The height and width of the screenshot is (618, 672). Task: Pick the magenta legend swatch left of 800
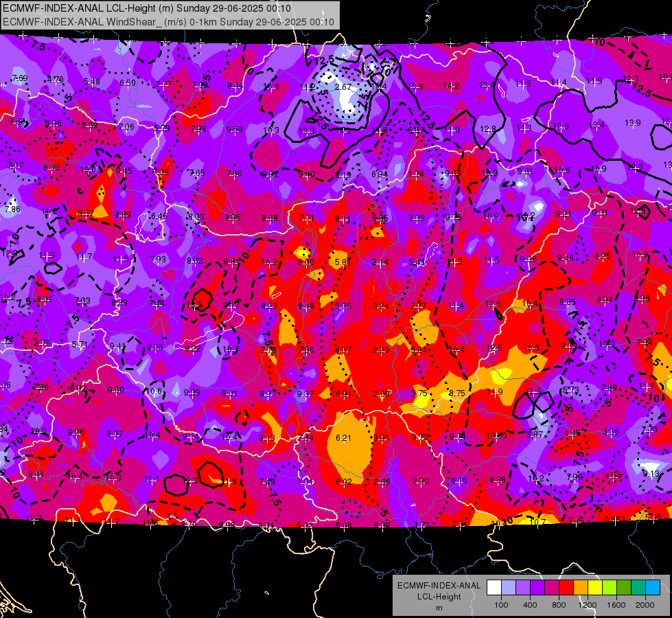(552, 588)
